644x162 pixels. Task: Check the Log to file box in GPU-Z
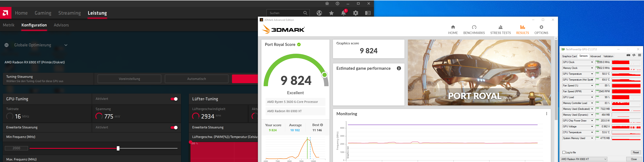click(x=564, y=152)
